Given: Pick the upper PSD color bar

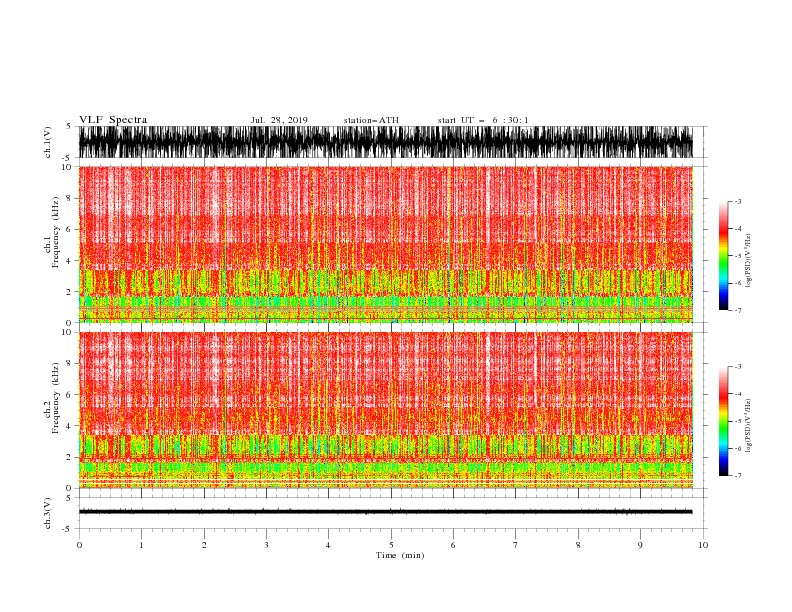Looking at the screenshot, I should coord(724,256).
